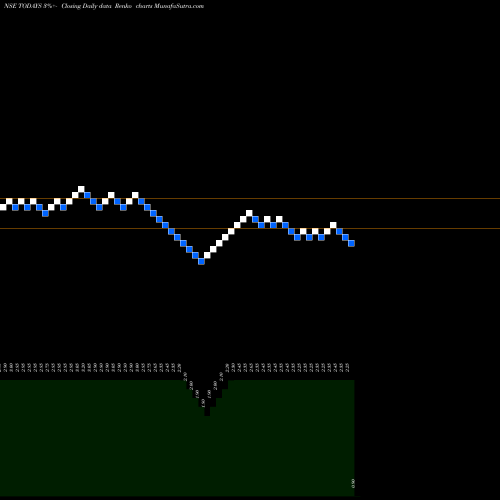Click the MunafaSutra.com text in the chart title
This screenshot has height=500, width=500.
pyautogui.click(x=179, y=6)
